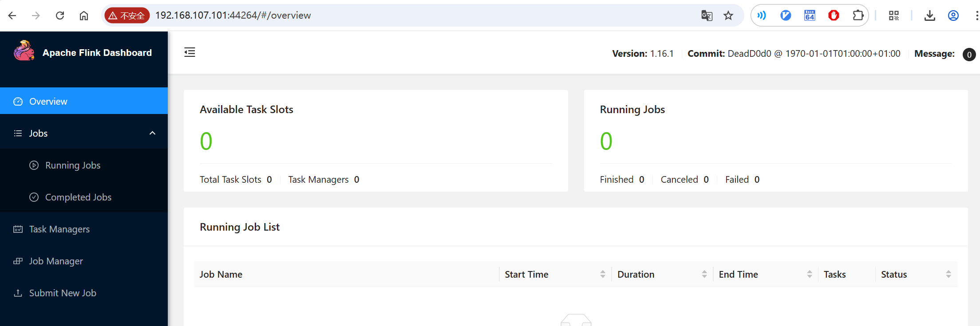Open the browser extensions puzzle icon
Image resolution: width=980 pixels, height=326 pixels.
858,16
